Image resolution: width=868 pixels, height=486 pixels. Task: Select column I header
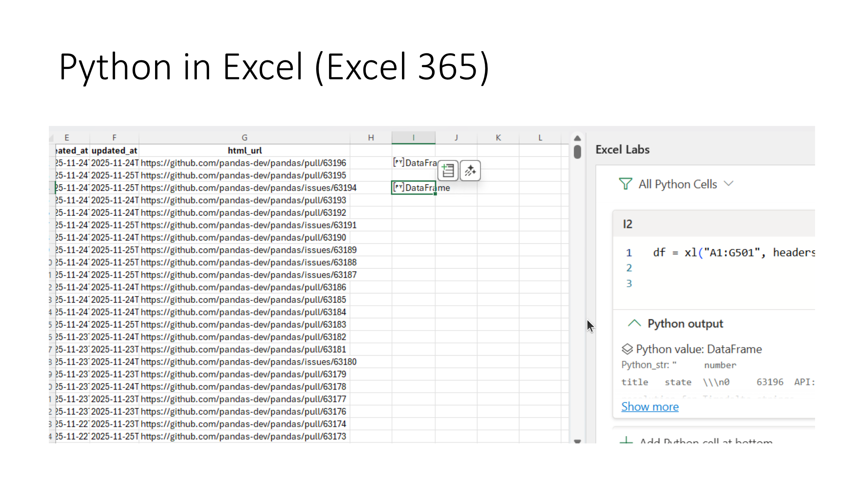[413, 138]
